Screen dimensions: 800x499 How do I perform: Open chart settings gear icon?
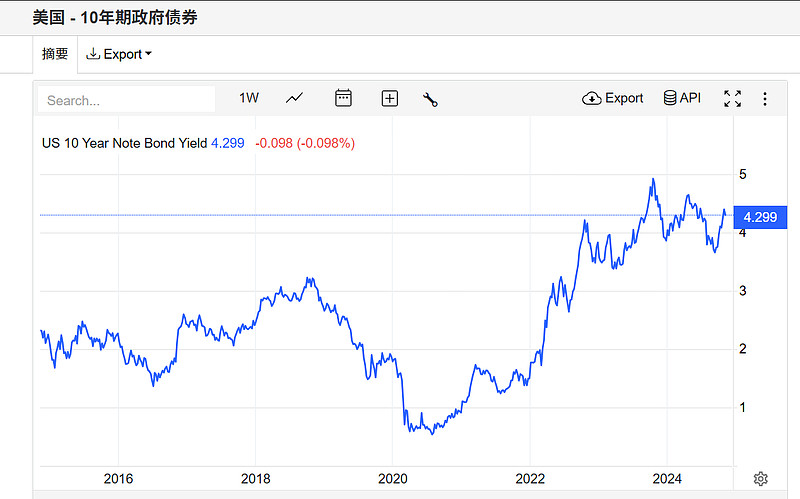(x=761, y=479)
